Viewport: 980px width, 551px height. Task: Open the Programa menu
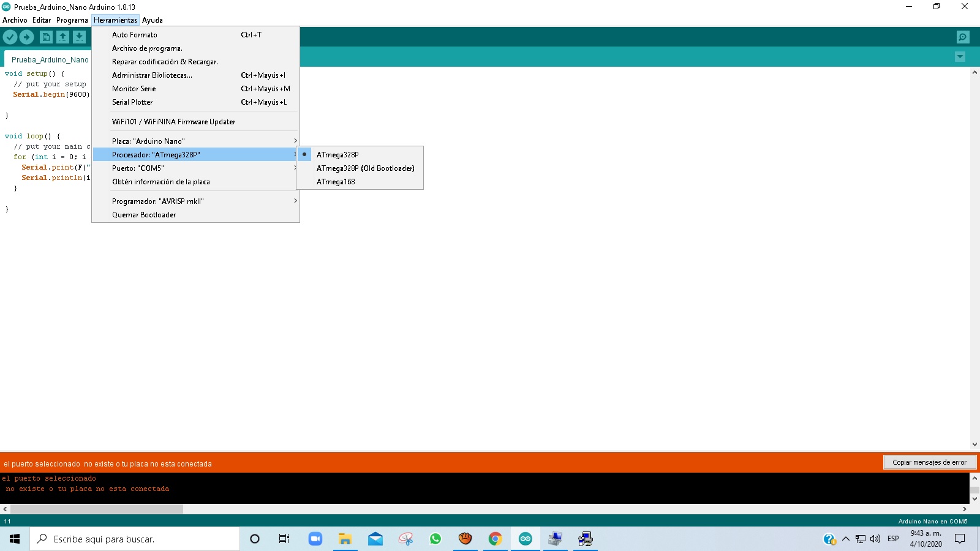[x=72, y=20]
